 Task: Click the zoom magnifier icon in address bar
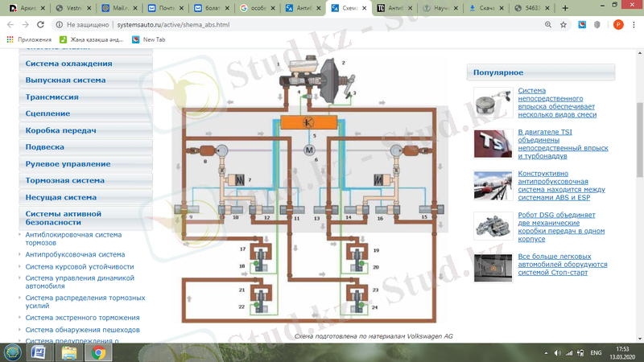pyautogui.click(x=549, y=24)
